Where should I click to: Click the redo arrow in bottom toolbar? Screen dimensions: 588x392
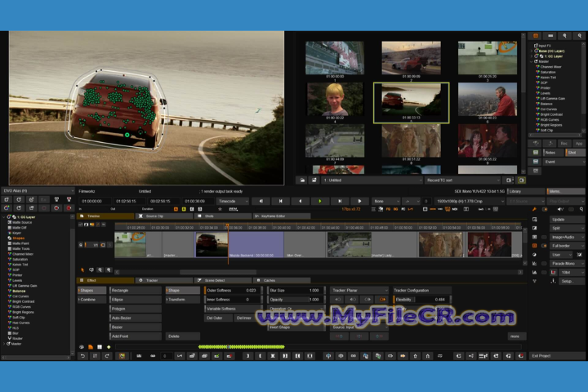click(x=107, y=355)
